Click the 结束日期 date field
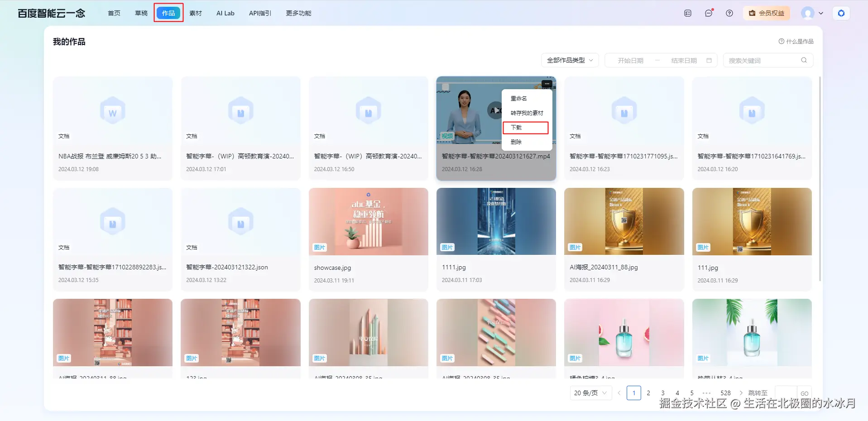The width and height of the screenshot is (868, 421). click(684, 60)
